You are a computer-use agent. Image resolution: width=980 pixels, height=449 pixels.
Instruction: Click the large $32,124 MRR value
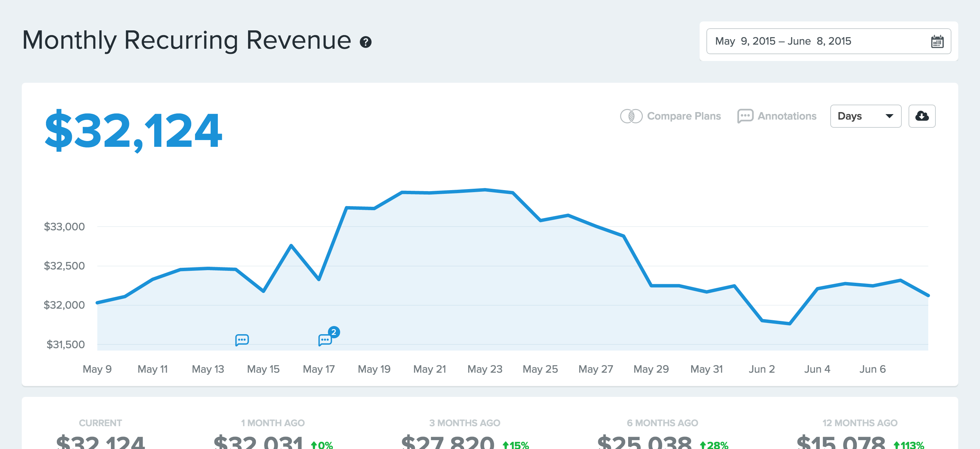click(x=133, y=130)
